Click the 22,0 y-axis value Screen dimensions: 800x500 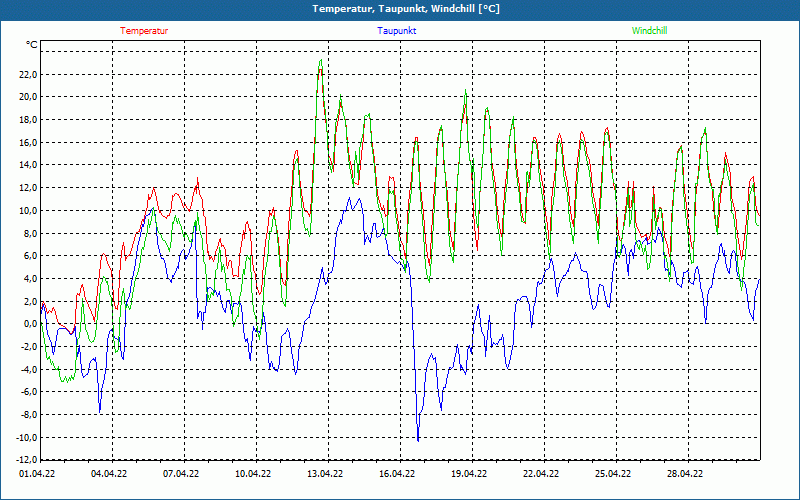pyautogui.click(x=28, y=74)
